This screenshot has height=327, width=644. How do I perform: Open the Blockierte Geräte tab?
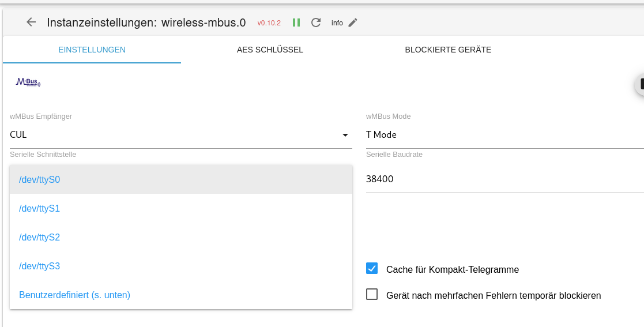click(x=448, y=50)
